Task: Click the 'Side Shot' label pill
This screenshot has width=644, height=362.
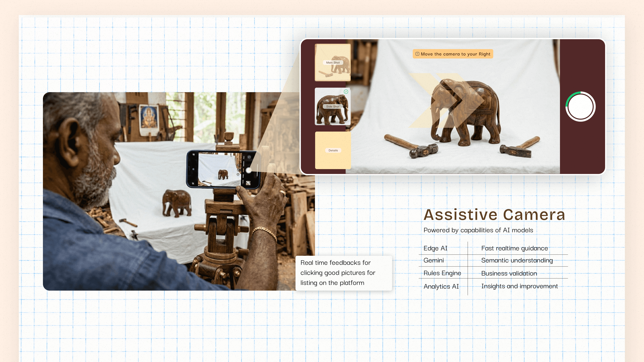Action: pos(333,106)
